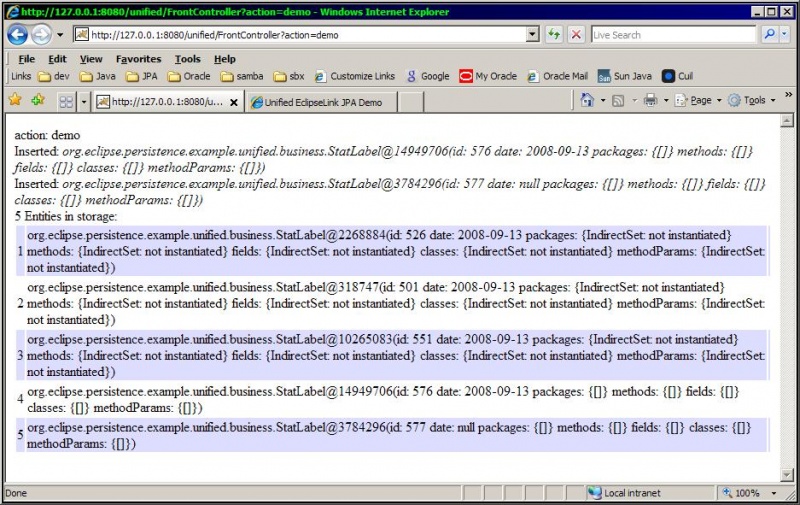Click the red Stop loading icon
The height and width of the screenshot is (505, 800).
click(576, 35)
